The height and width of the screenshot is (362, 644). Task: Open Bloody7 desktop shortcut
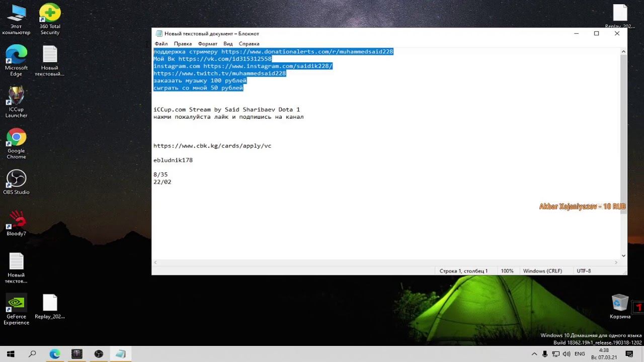[x=16, y=224]
